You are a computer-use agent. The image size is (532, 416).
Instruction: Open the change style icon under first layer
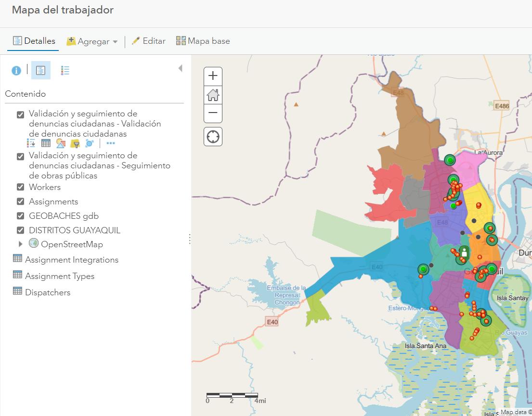61,143
